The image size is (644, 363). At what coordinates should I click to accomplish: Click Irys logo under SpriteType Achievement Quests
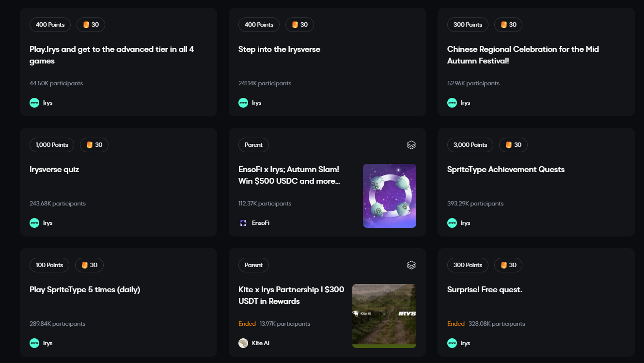tap(452, 223)
